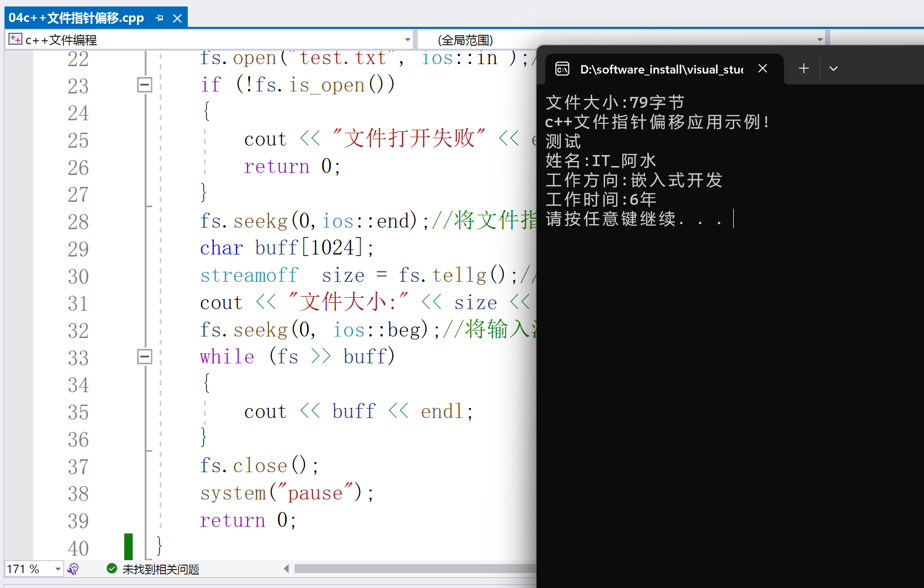Select the D:\software_install terminal tab
This screenshot has width=924, height=588.
pyautogui.click(x=664, y=69)
